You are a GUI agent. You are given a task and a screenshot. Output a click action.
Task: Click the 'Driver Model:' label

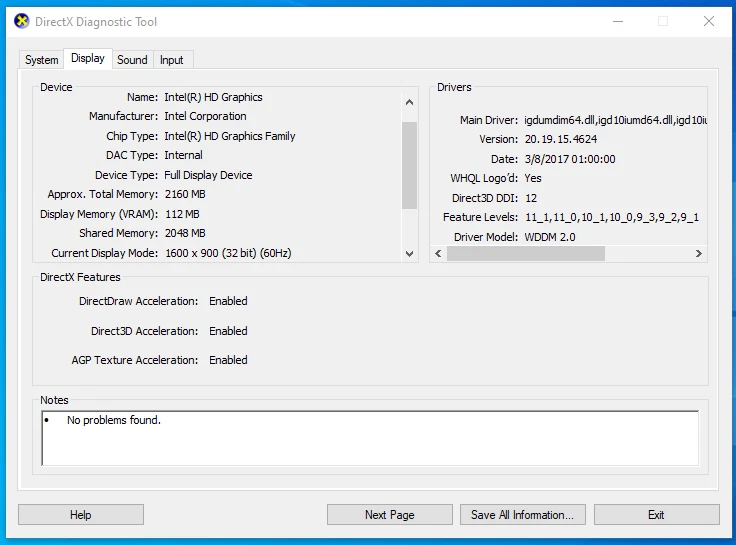[x=486, y=237]
